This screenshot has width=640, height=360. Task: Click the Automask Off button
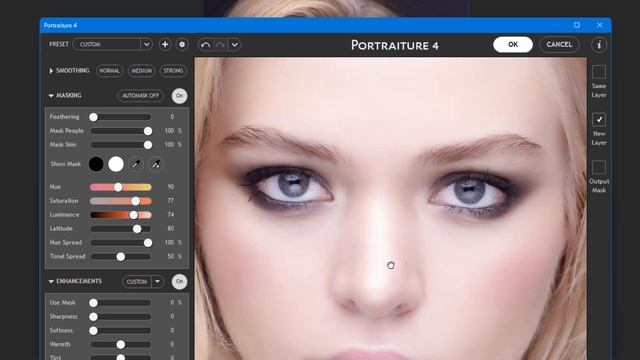[140, 96]
